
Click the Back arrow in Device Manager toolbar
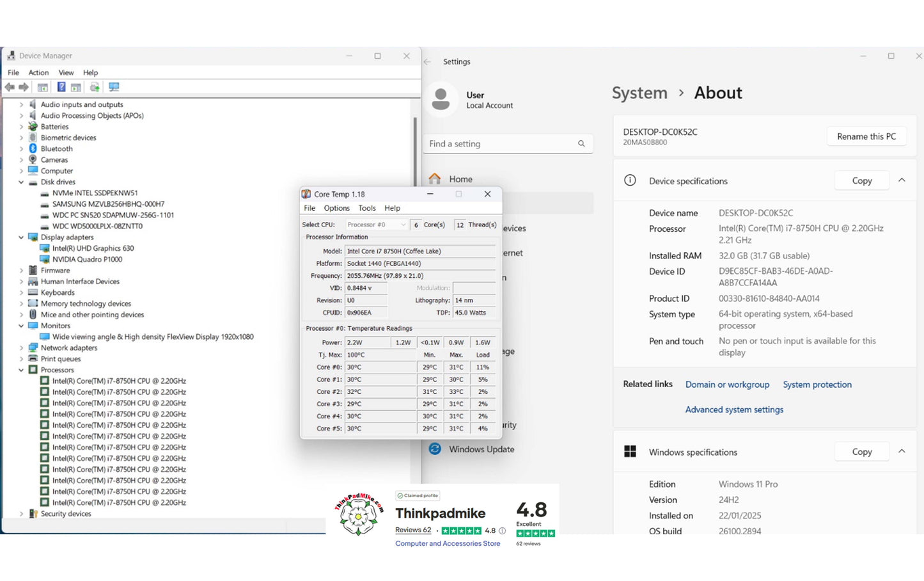click(10, 87)
